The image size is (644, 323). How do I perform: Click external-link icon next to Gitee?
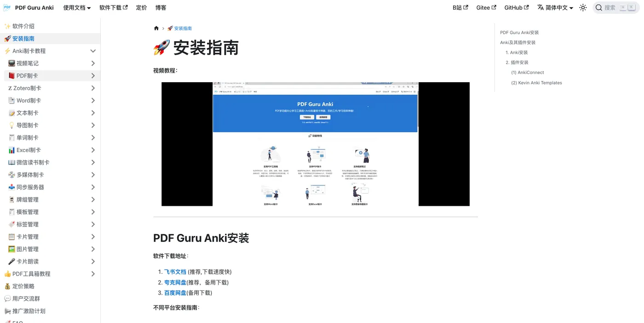(x=494, y=7)
